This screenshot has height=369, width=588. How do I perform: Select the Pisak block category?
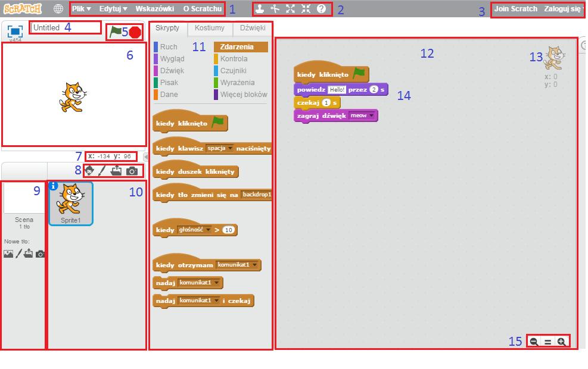166,83
